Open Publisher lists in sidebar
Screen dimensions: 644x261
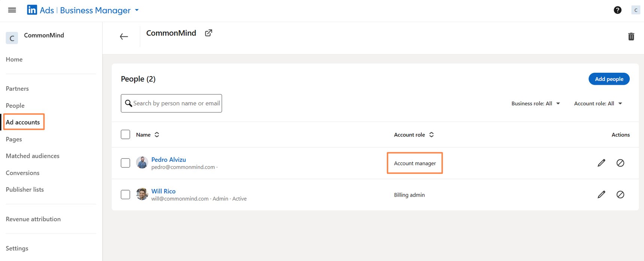click(x=25, y=189)
